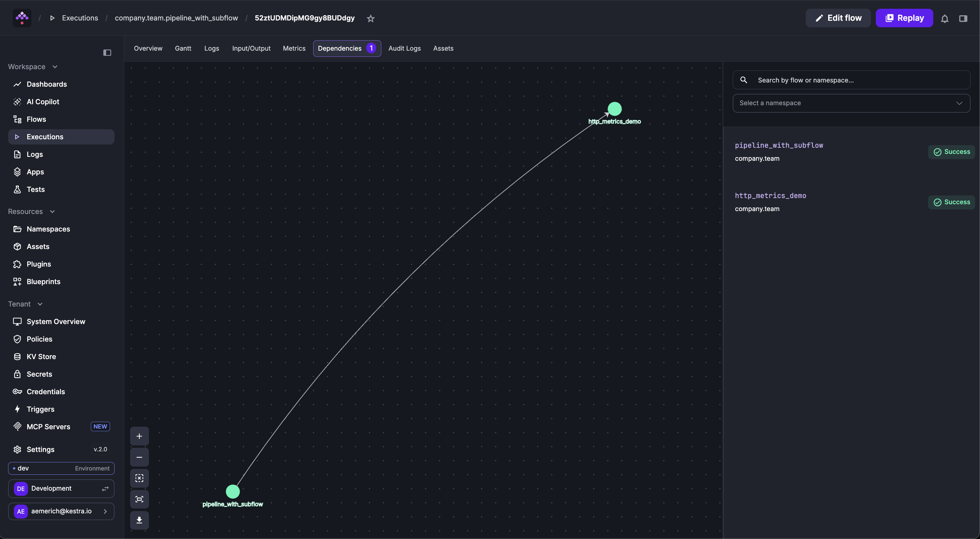Switch the Development tenant
The image size is (980, 539).
coord(61,488)
